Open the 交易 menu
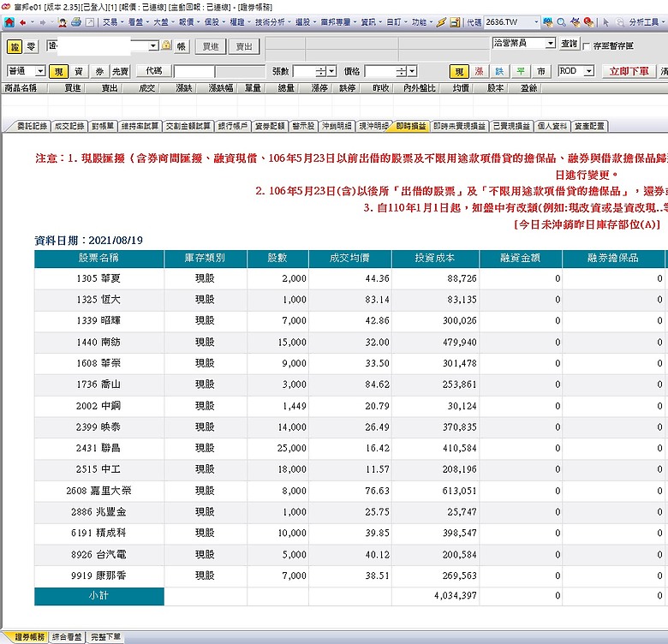 pos(113,22)
